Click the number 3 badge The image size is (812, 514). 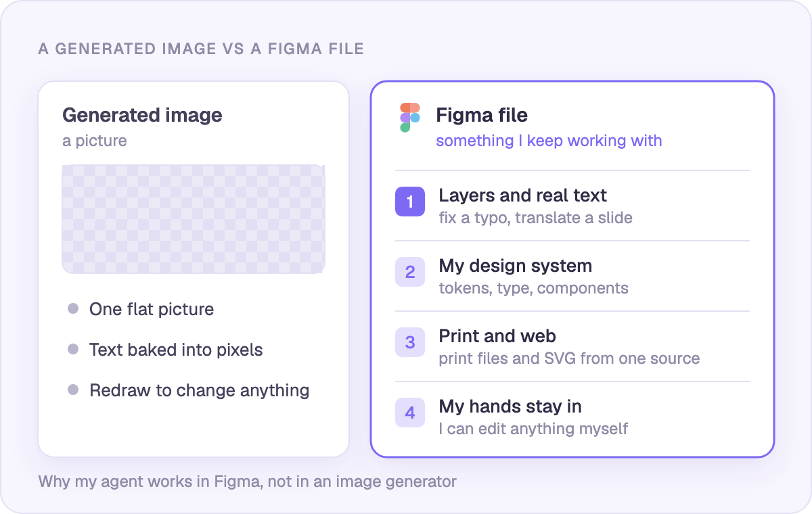[410, 342]
